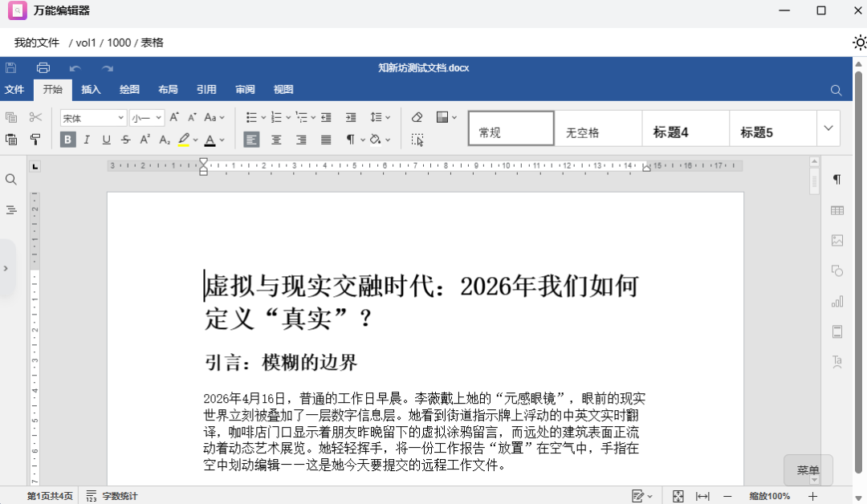
Task: Increase the font size
Action: [x=174, y=117]
